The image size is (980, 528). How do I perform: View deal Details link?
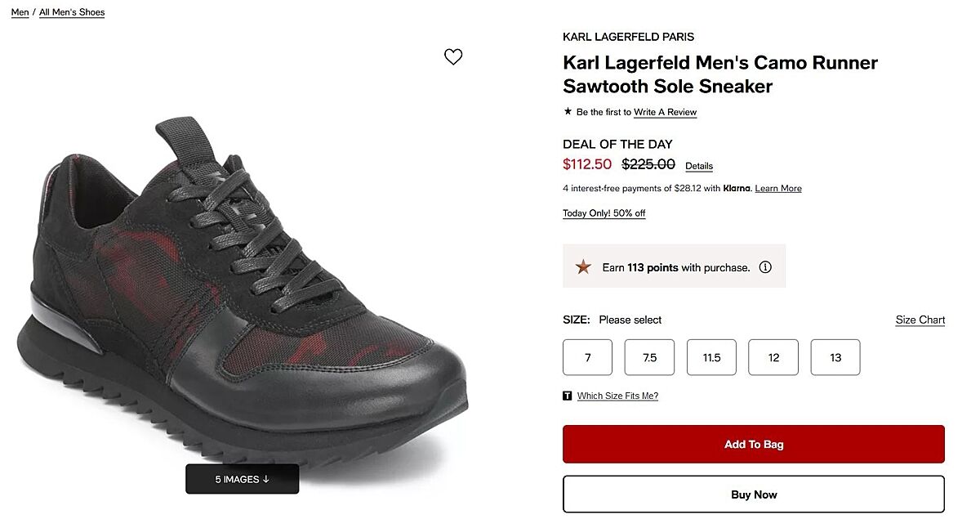coord(699,166)
